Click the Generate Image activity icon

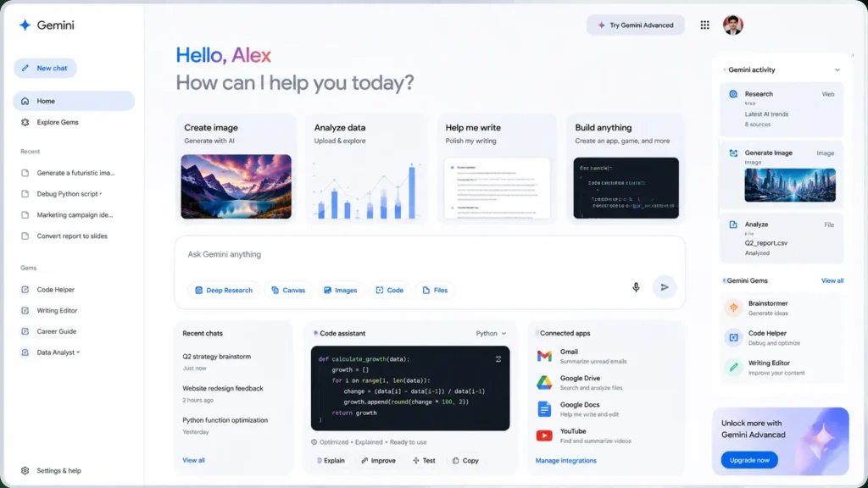coord(733,153)
